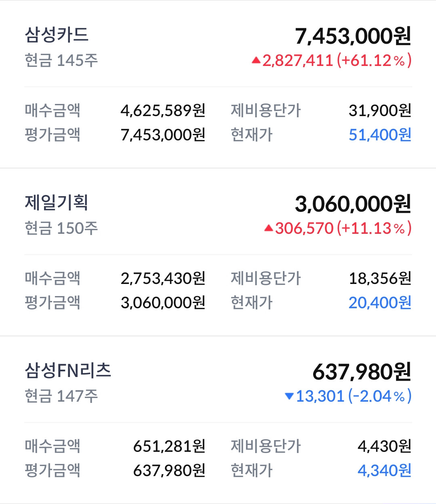Click the 13,301 (-2.04%) loss figure
436x504 pixels.
pos(354,396)
